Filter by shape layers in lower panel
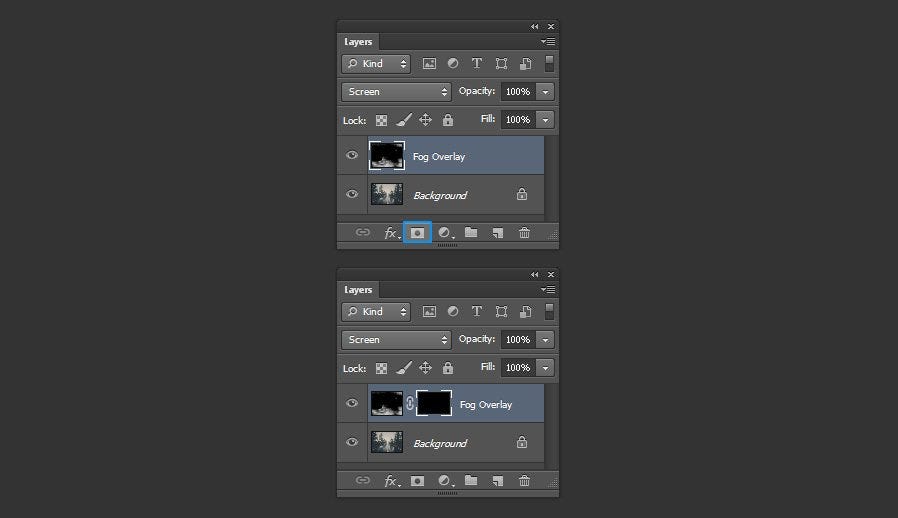Screen dimensions: 898x518 click(501, 312)
